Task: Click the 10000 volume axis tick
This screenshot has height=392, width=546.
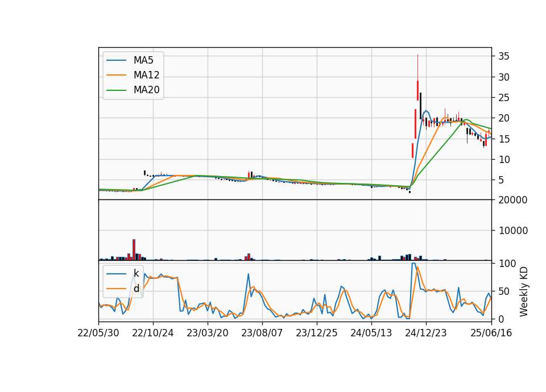Action: coord(513,231)
